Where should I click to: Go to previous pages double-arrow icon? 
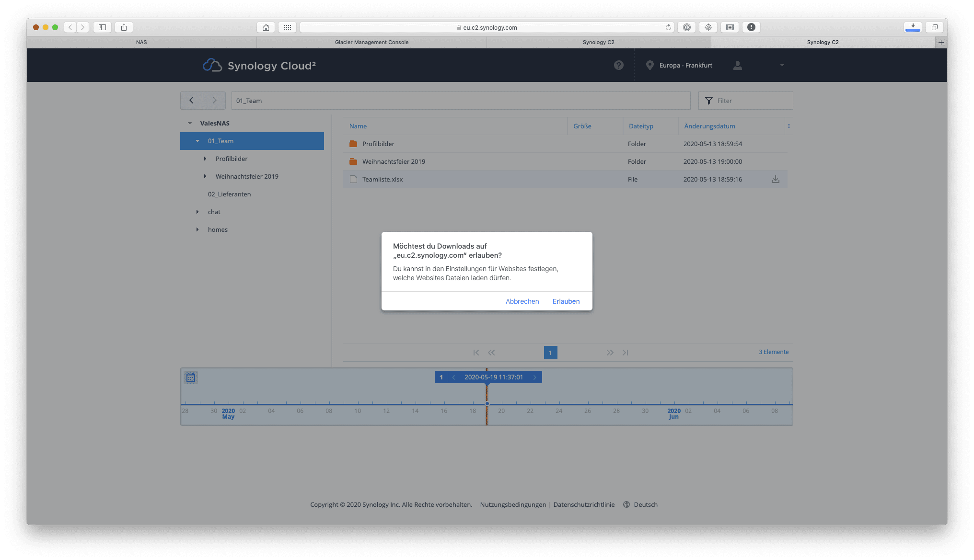(491, 353)
